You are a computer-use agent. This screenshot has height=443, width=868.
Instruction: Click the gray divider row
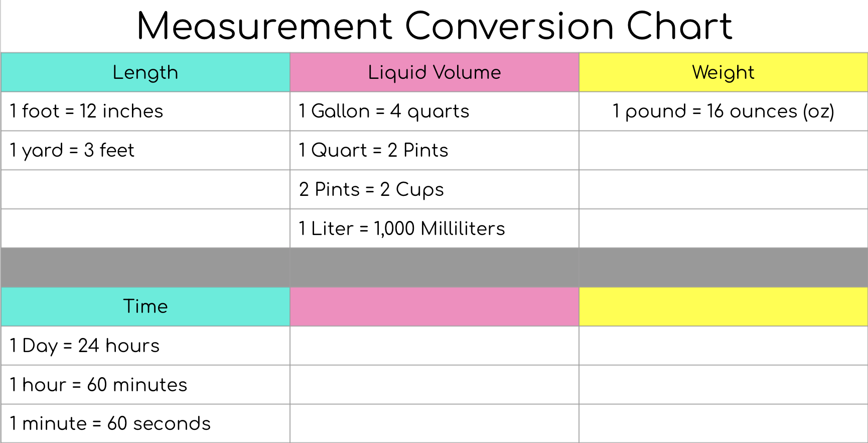(x=434, y=267)
